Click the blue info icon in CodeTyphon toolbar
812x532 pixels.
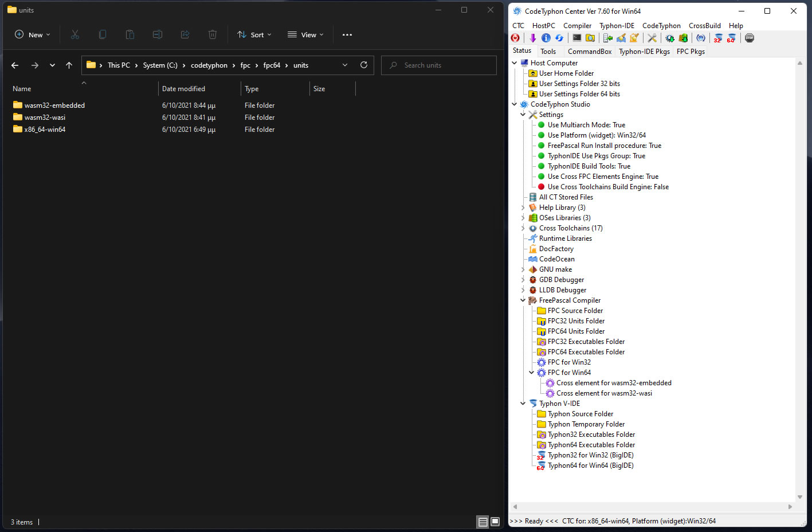pyautogui.click(x=546, y=38)
